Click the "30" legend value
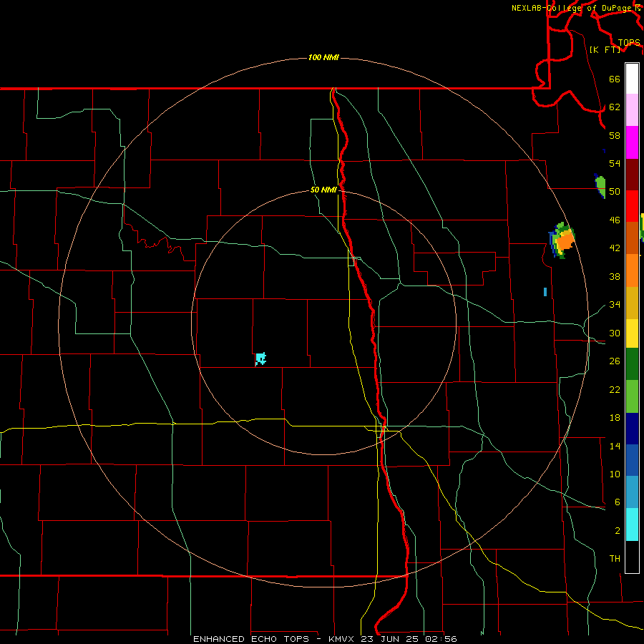 (x=615, y=333)
